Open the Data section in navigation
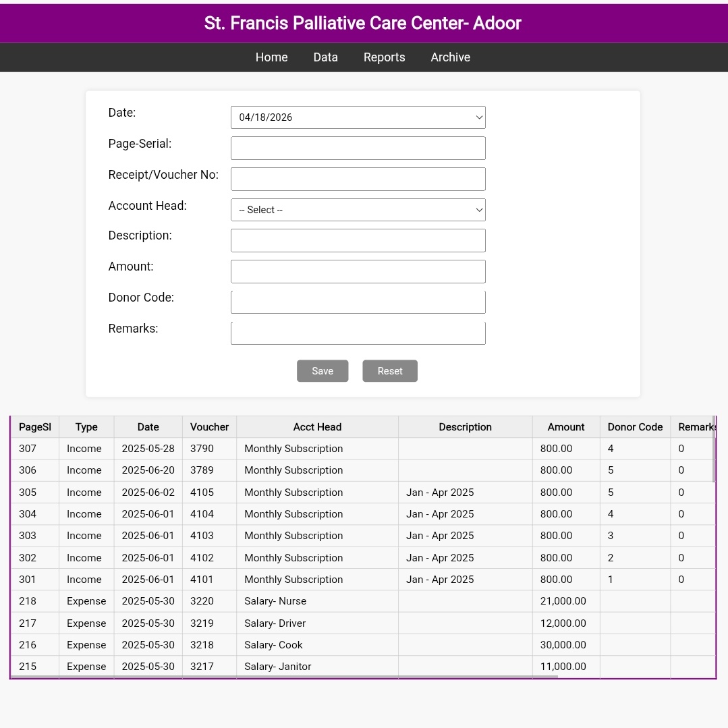Viewport: 728px width, 728px height. click(x=325, y=57)
